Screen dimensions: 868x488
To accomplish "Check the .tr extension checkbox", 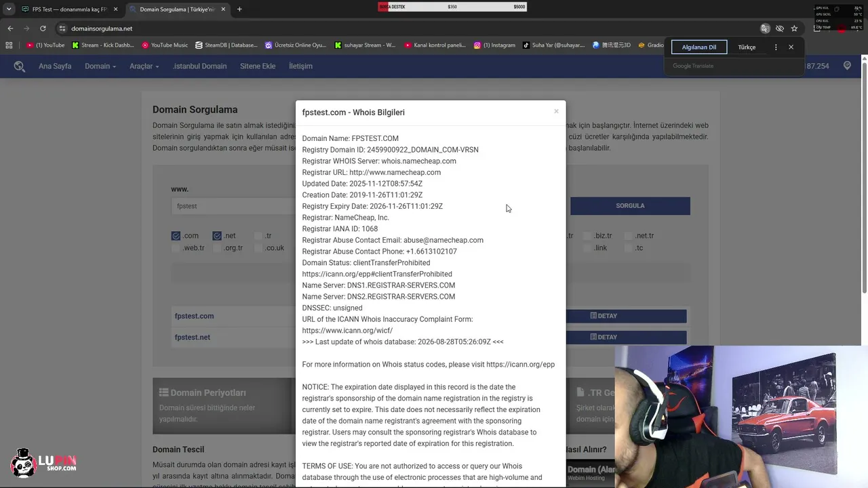I will point(258,236).
